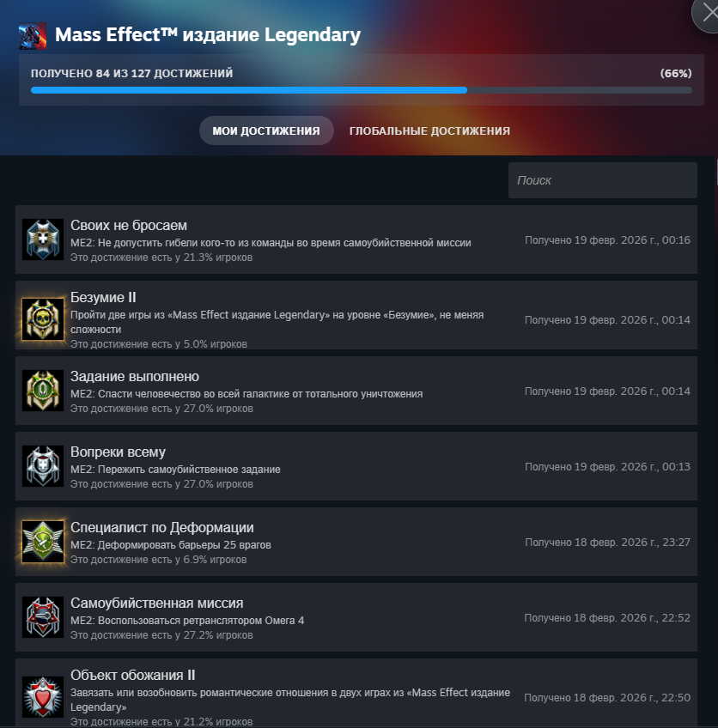Click the golden skull «Безумие II» achievement icon
Image resolution: width=718 pixels, height=728 pixels.
tap(43, 319)
